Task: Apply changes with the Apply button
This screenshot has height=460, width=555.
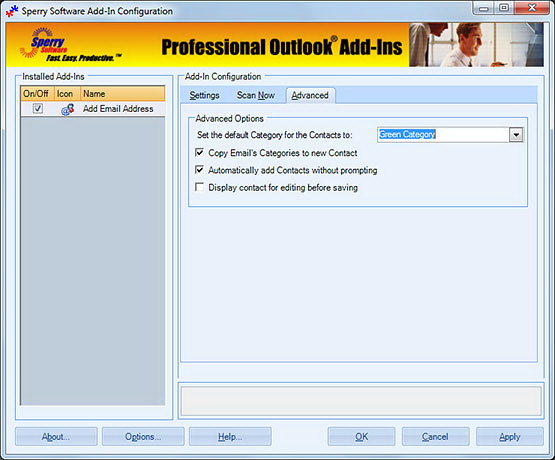Action: [510, 437]
